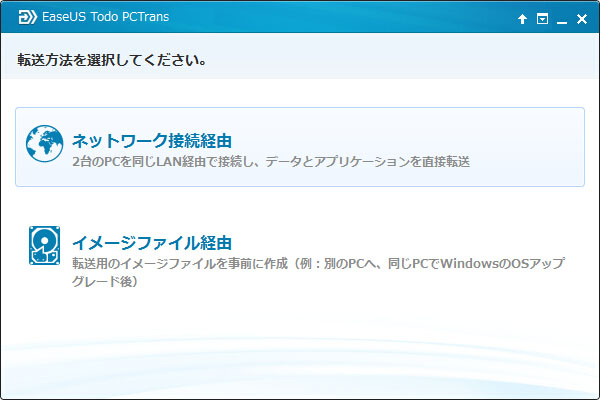
Task: Click the EaseUS logo in title bar
Action: pos(28,17)
